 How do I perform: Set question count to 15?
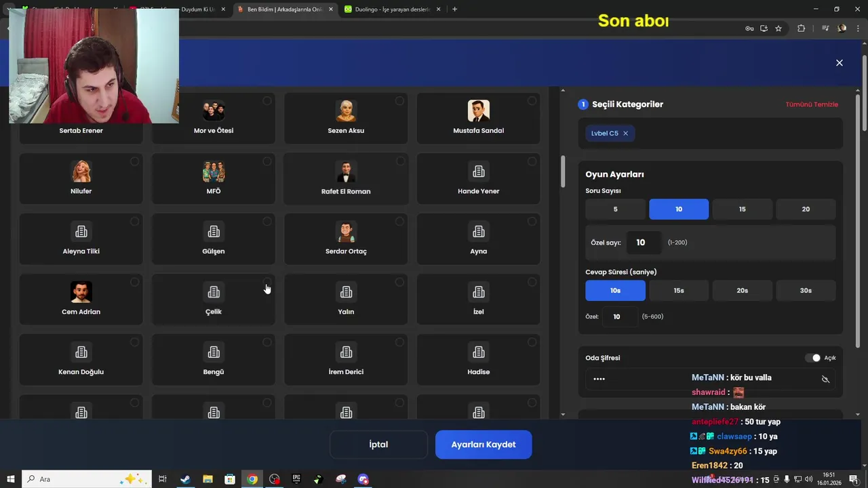(x=742, y=209)
